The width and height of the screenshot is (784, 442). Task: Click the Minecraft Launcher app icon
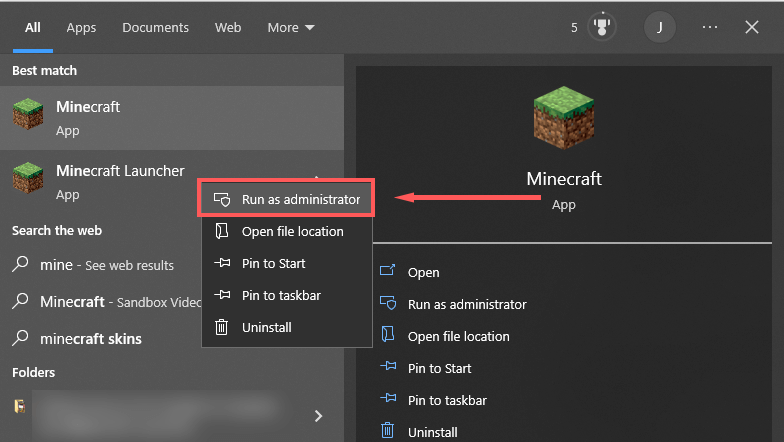[x=28, y=179]
